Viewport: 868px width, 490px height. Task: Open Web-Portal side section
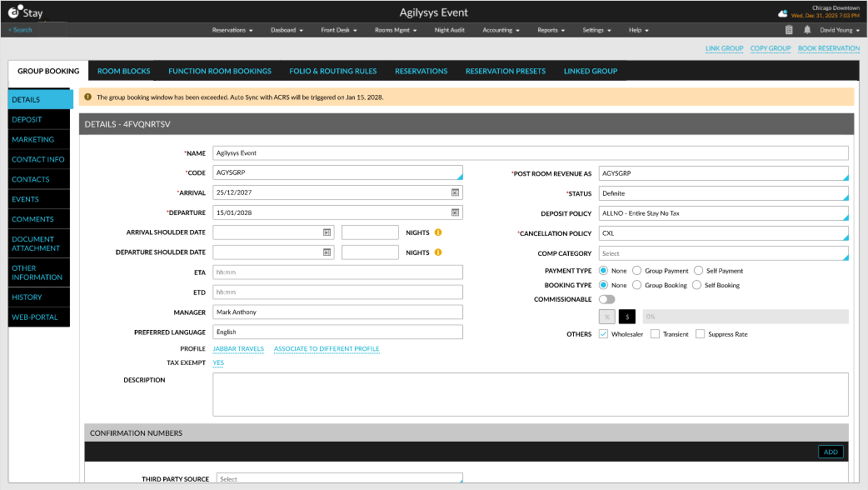39,317
